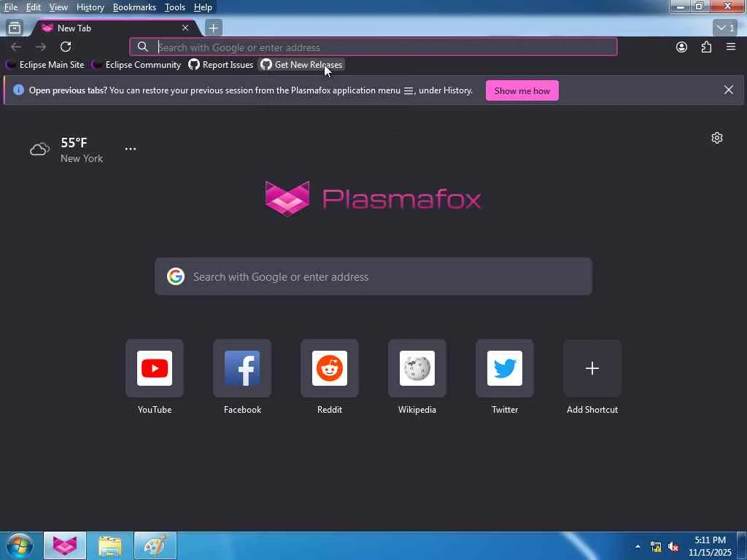Open the View menu
The width and height of the screenshot is (747, 560).
point(58,7)
